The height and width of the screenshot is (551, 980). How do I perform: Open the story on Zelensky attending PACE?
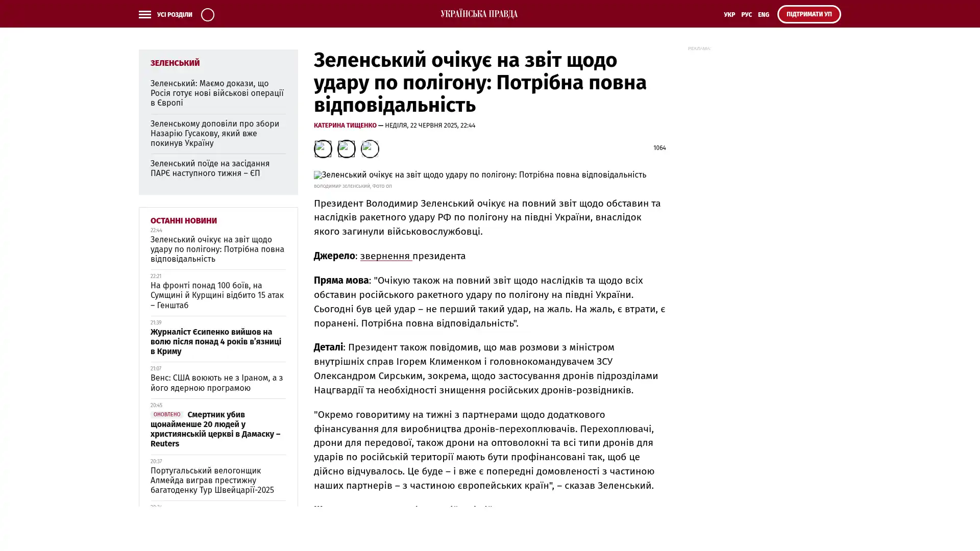(210, 168)
